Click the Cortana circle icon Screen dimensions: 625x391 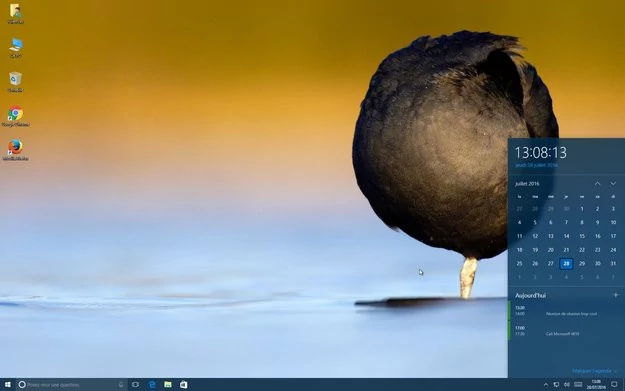coord(22,385)
